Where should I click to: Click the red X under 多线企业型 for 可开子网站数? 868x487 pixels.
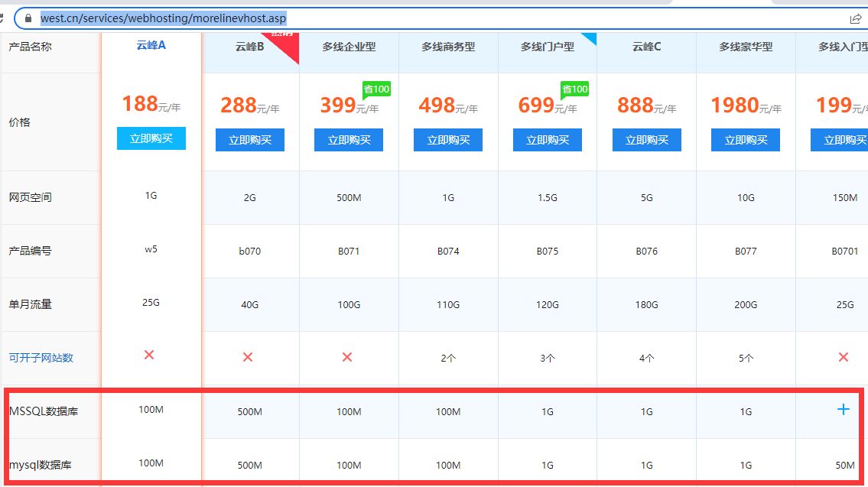[347, 357]
